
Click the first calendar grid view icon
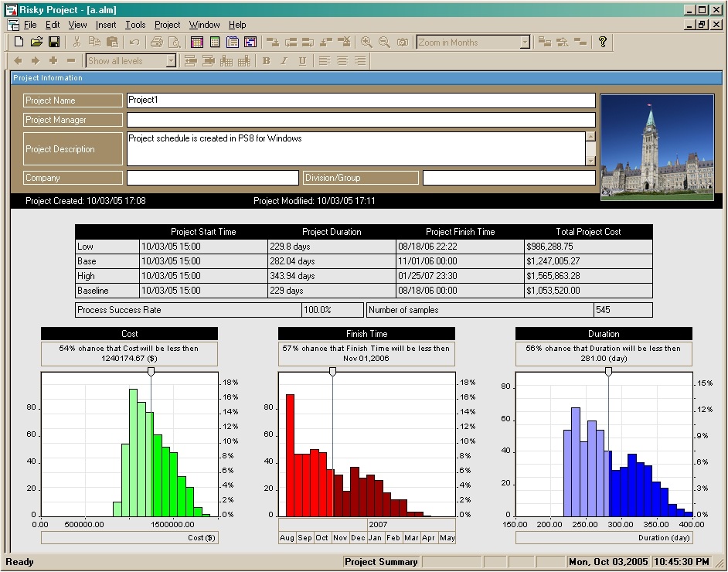click(197, 43)
